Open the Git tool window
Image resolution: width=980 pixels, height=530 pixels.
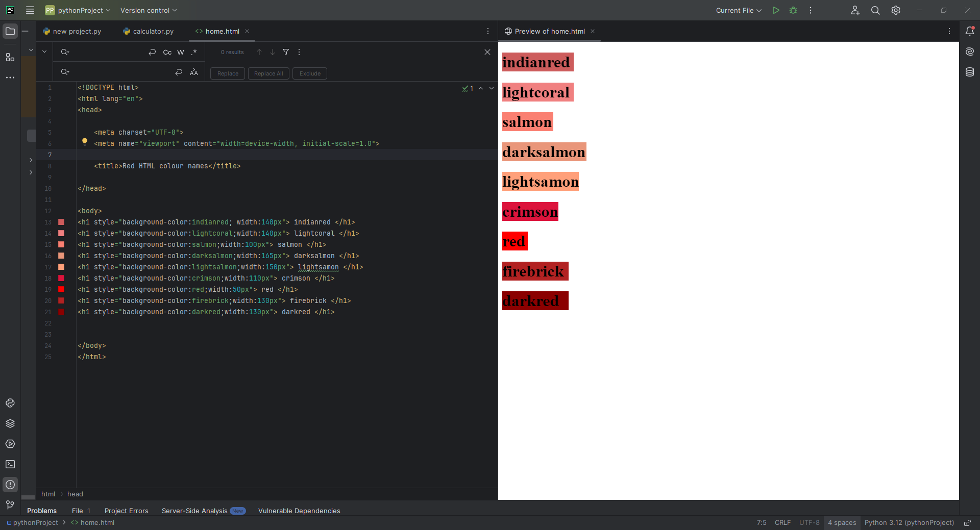click(x=10, y=505)
